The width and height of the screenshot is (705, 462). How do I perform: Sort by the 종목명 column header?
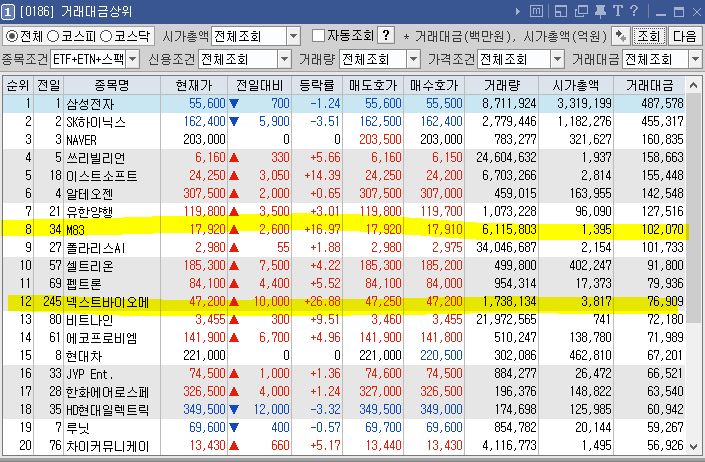112,85
